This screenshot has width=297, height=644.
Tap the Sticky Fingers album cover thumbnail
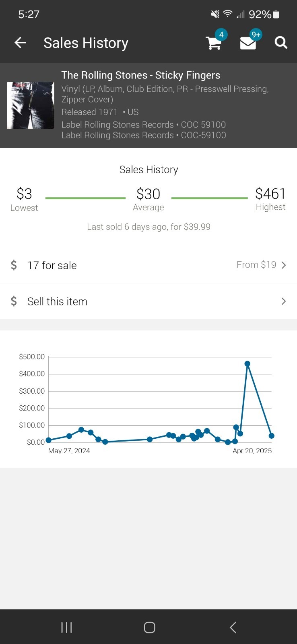click(31, 105)
